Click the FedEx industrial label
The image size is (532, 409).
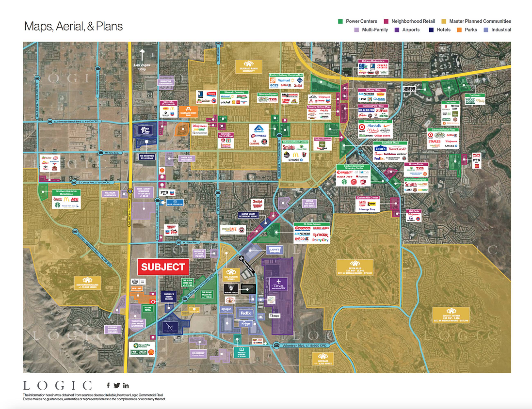tap(246, 313)
